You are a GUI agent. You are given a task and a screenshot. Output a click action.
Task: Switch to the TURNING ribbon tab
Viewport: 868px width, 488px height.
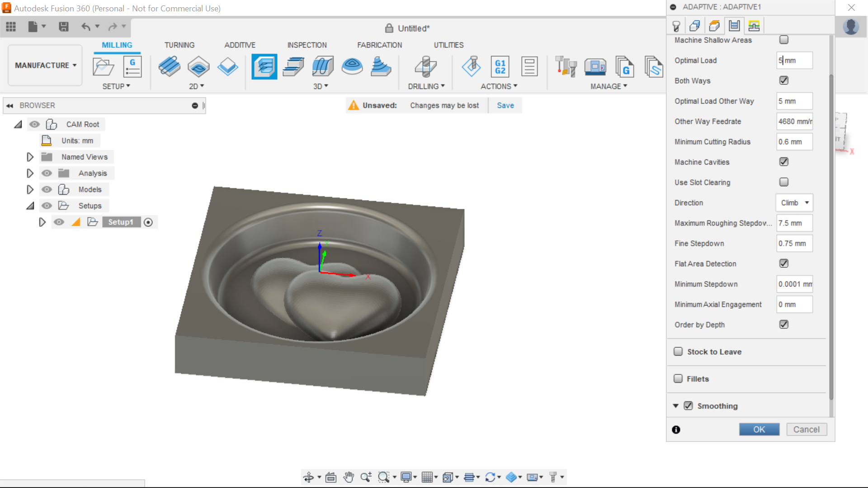(179, 45)
